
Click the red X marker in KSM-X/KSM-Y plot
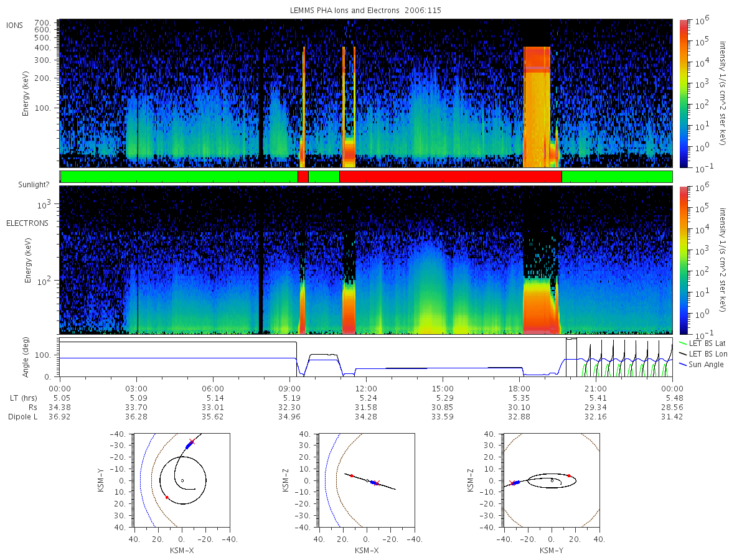[x=192, y=442]
